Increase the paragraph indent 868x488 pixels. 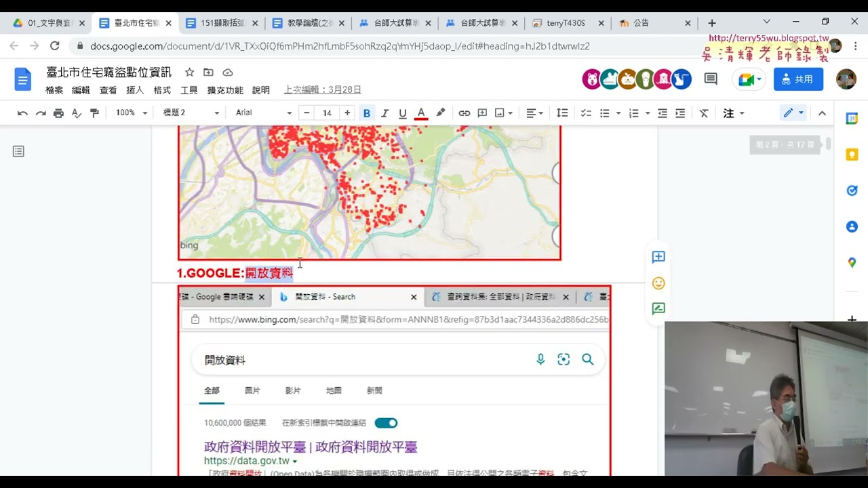680,113
